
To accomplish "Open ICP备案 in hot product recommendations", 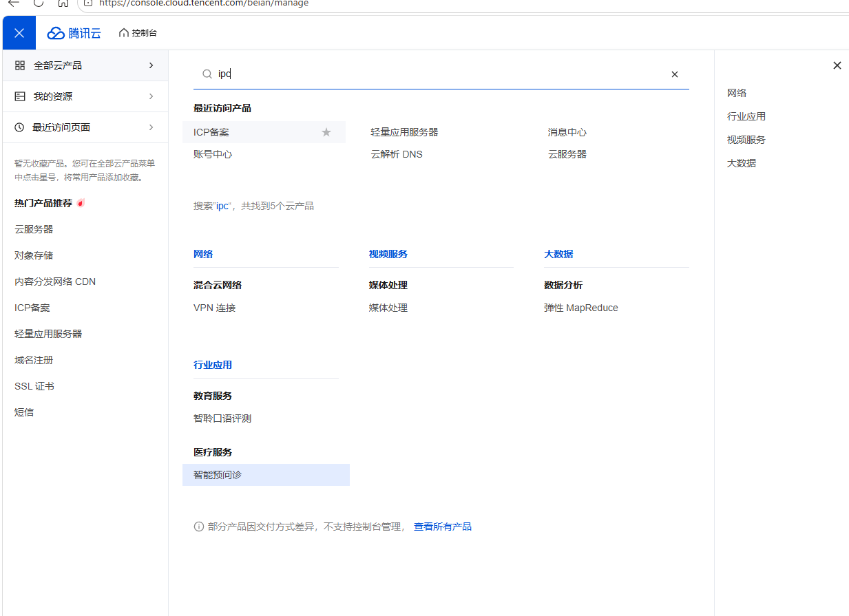I will pyautogui.click(x=32, y=308).
